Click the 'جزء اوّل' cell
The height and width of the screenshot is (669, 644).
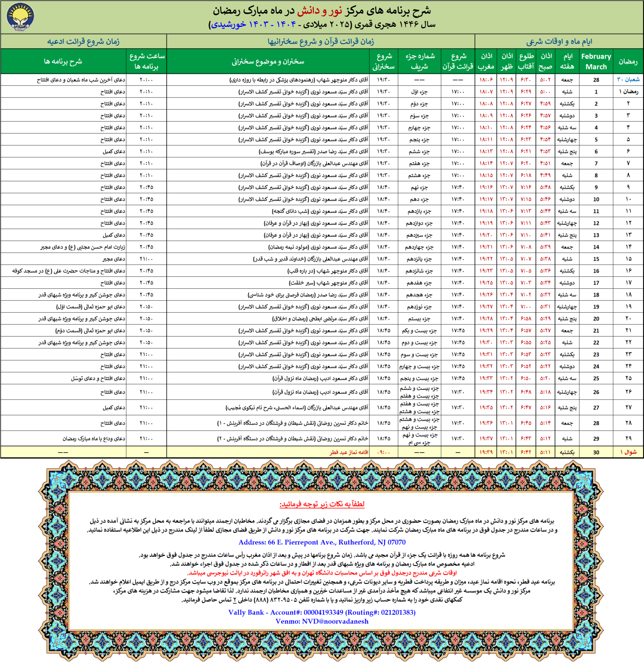click(420, 91)
